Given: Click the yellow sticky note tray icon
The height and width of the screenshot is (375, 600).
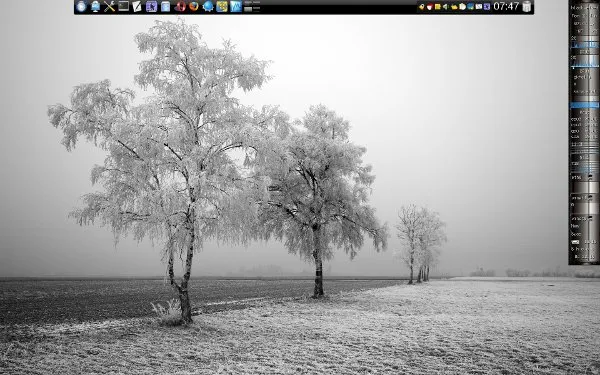Looking at the screenshot, I should point(437,7).
